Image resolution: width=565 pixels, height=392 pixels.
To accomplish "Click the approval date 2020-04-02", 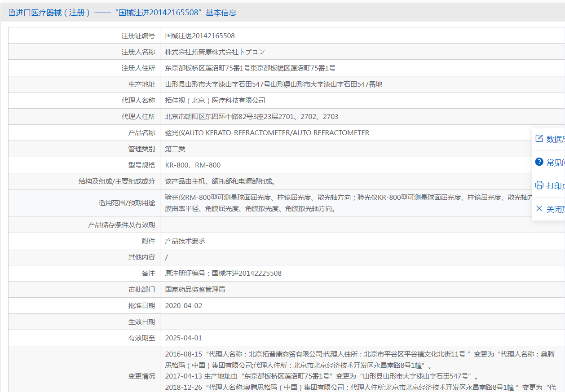I will (184, 306).
